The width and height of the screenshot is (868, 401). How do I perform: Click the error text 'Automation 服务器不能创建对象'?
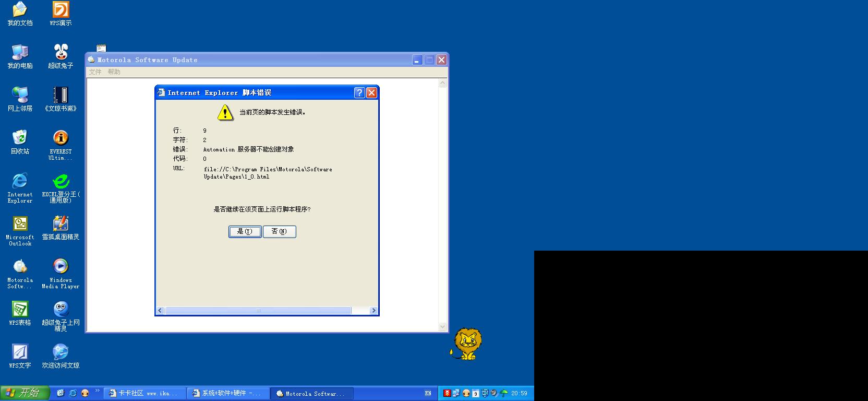click(248, 149)
